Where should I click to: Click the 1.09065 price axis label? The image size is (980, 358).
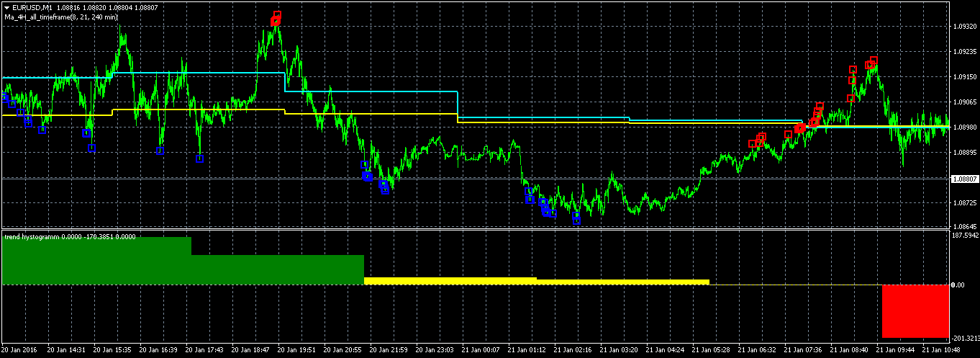[964, 102]
